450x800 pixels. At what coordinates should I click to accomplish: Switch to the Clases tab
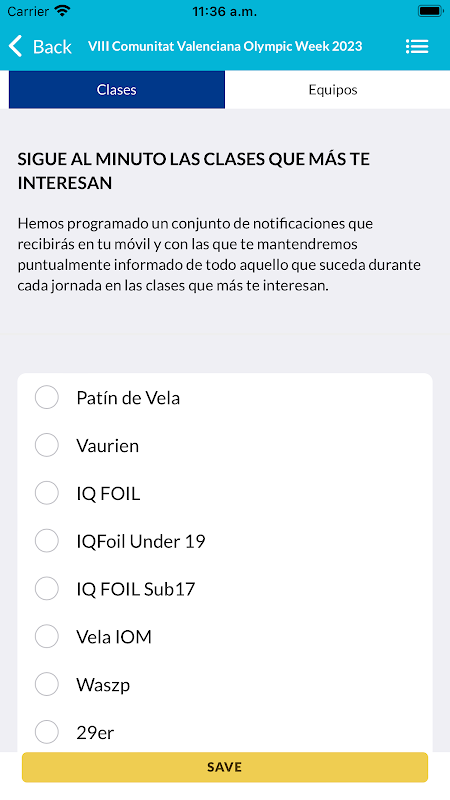117,90
